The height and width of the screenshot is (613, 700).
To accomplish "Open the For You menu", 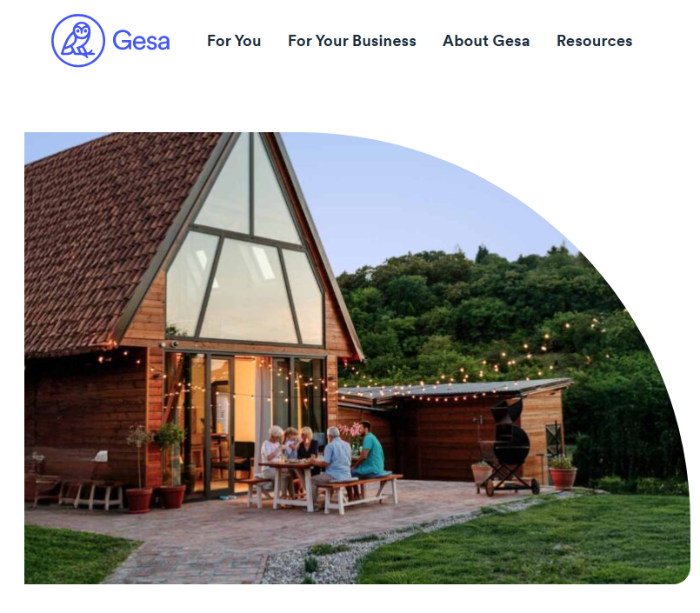I will click(x=234, y=41).
